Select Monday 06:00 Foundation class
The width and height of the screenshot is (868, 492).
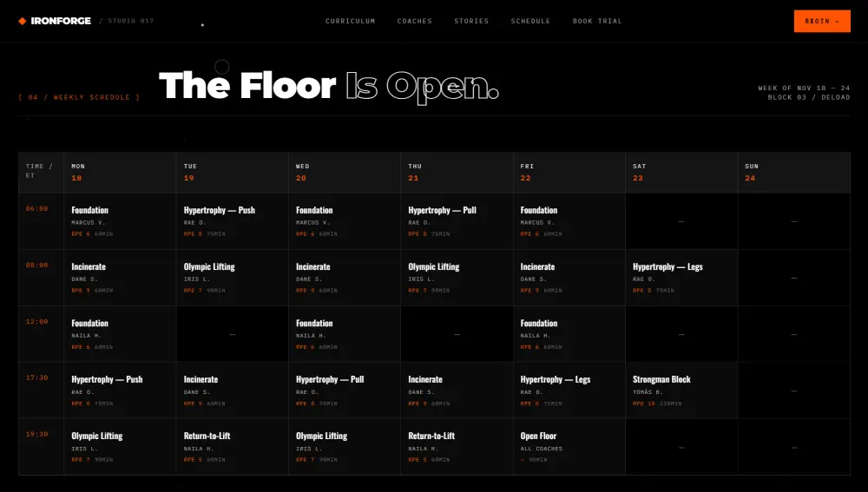pos(120,221)
